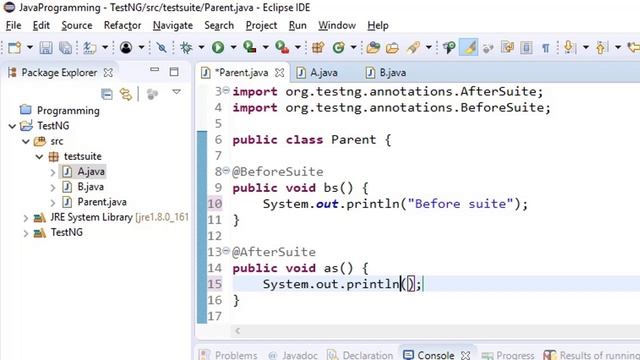Open the Search dropdown arrow

429,48
